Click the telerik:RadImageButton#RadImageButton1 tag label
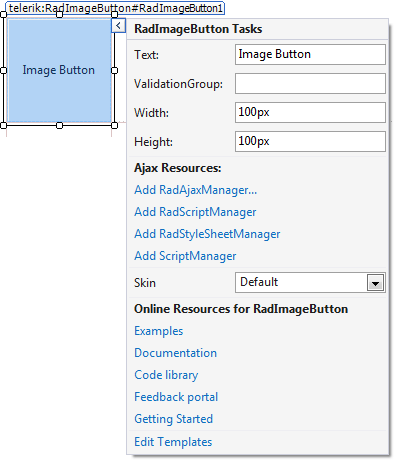 [115, 8]
